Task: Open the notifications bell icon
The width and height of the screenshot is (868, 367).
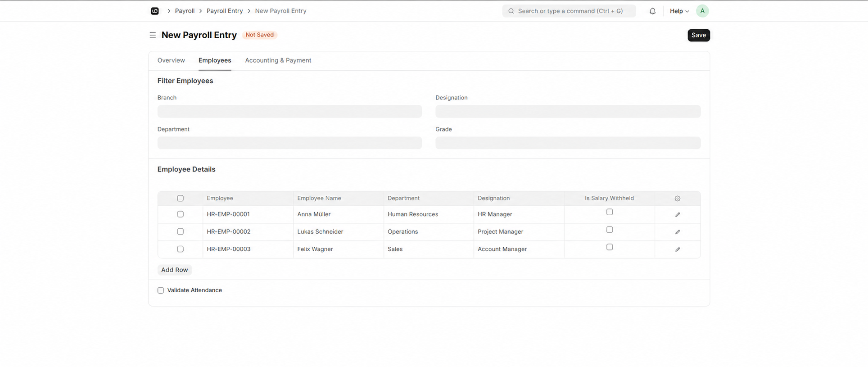Action: [x=652, y=11]
